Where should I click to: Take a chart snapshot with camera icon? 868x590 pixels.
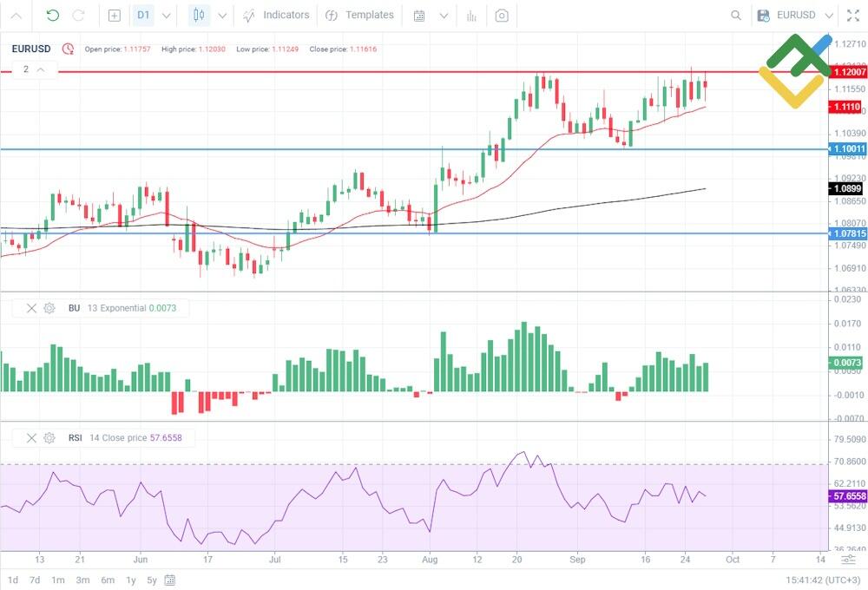[502, 15]
